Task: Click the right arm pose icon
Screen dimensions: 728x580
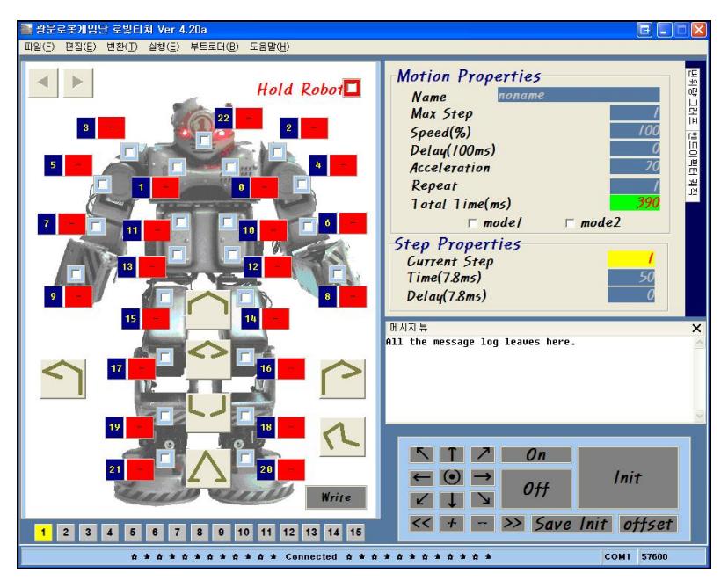Action: click(x=343, y=379)
